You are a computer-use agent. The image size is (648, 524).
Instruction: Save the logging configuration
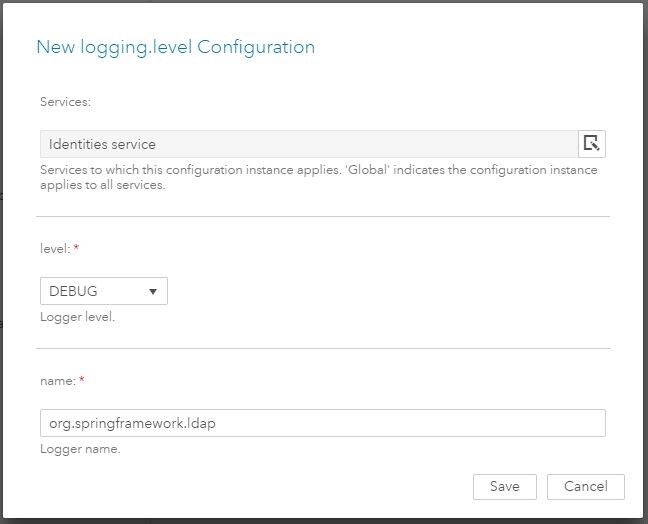tap(504, 486)
